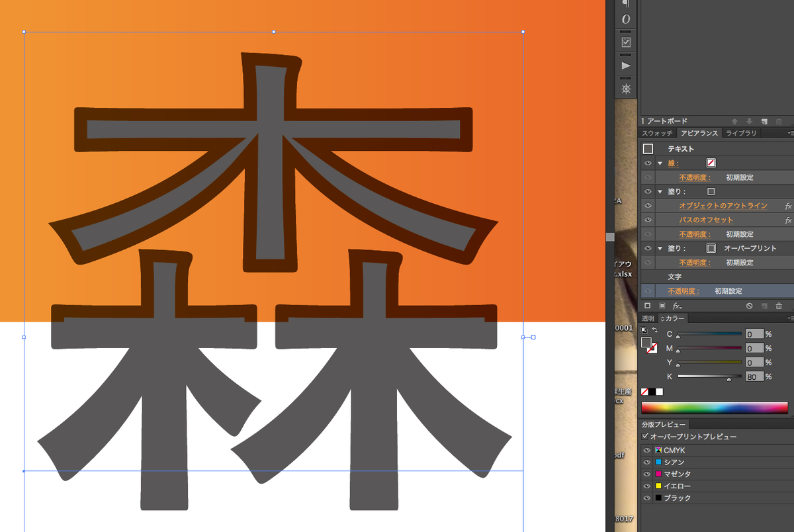Screen dimensions: 794x532
Task: Open the オブジェクトのアウトライン effect link
Action: (x=723, y=206)
